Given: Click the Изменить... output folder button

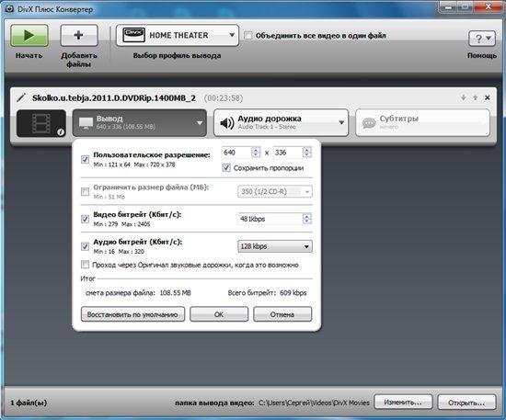Looking at the screenshot, I should click(403, 403).
